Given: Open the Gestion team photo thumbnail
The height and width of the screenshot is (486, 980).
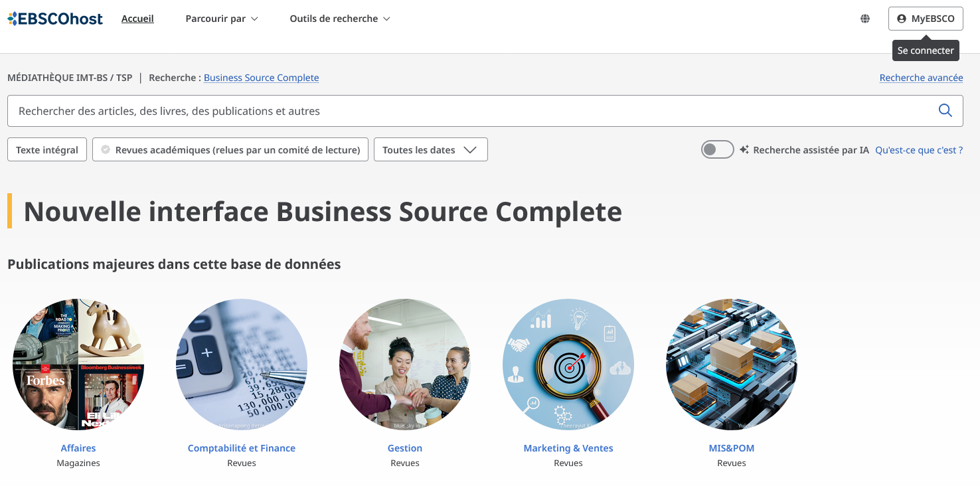Looking at the screenshot, I should (405, 364).
